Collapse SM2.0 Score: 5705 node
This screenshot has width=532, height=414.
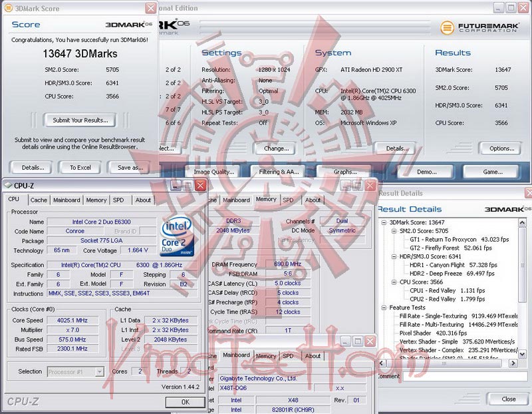394,231
